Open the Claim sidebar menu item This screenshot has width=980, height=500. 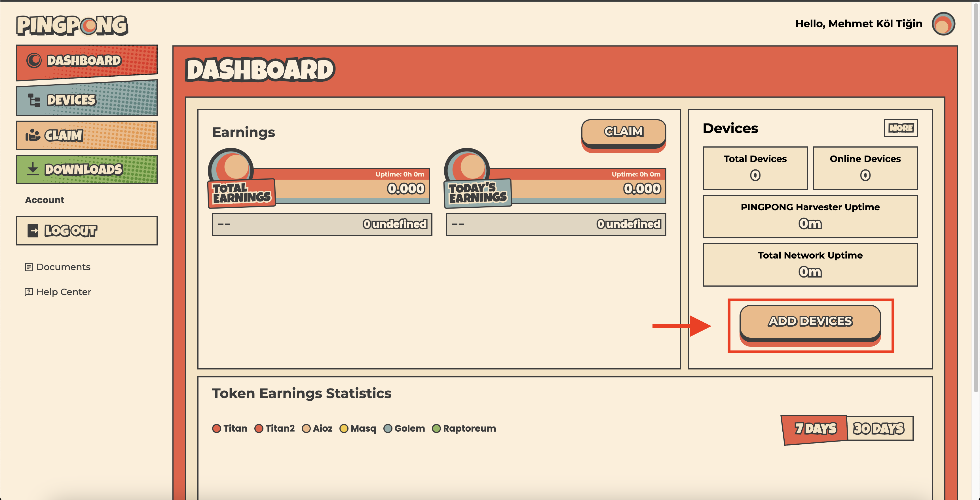pos(87,135)
